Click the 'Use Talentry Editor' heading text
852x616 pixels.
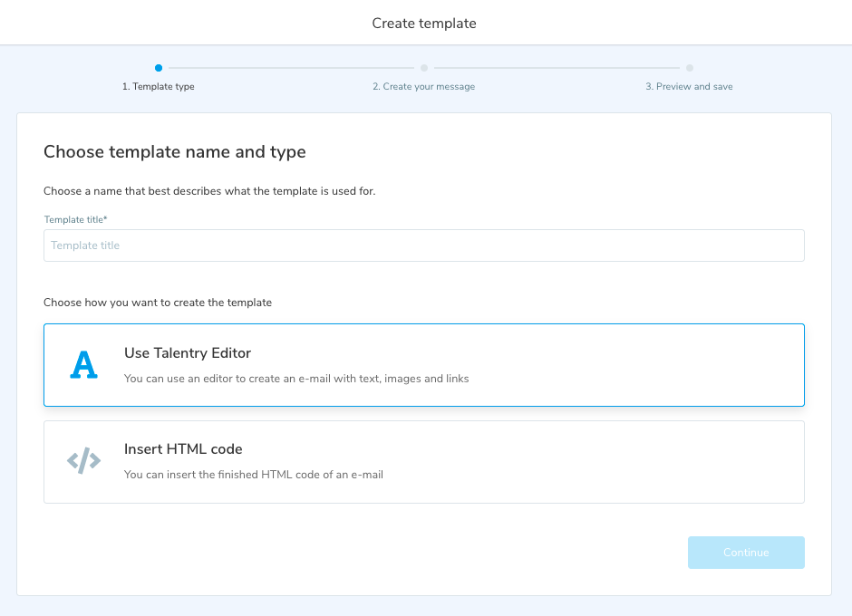click(x=188, y=353)
